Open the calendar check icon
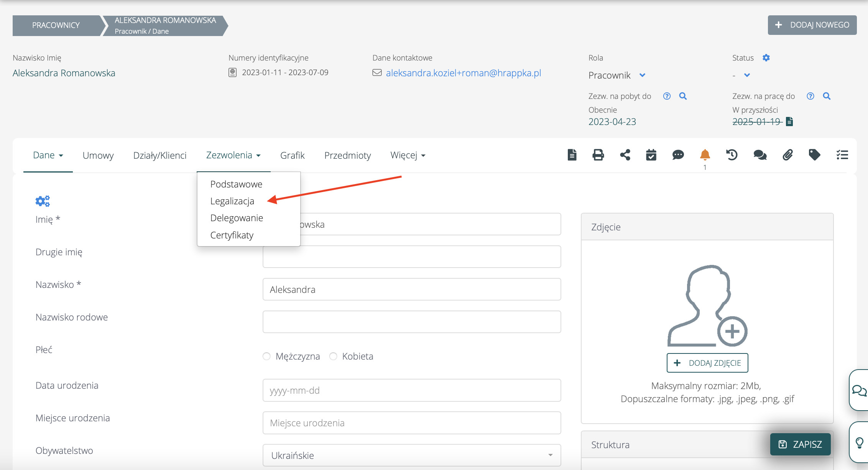 click(651, 155)
